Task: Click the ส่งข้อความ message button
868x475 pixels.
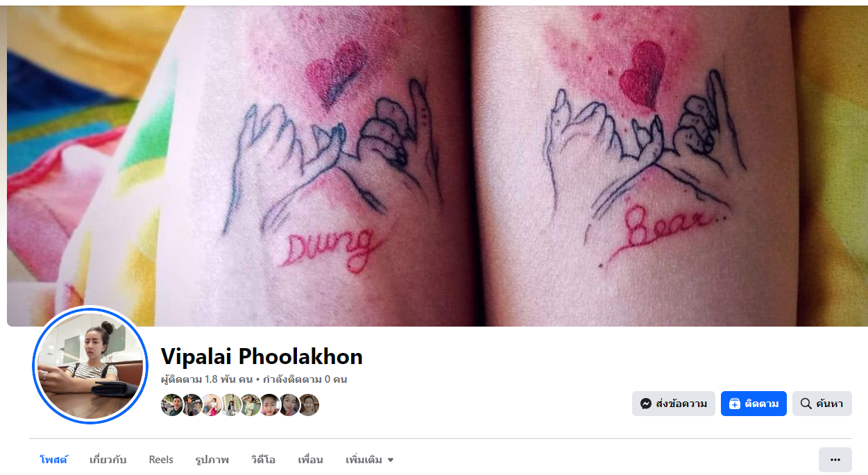Action: click(674, 404)
